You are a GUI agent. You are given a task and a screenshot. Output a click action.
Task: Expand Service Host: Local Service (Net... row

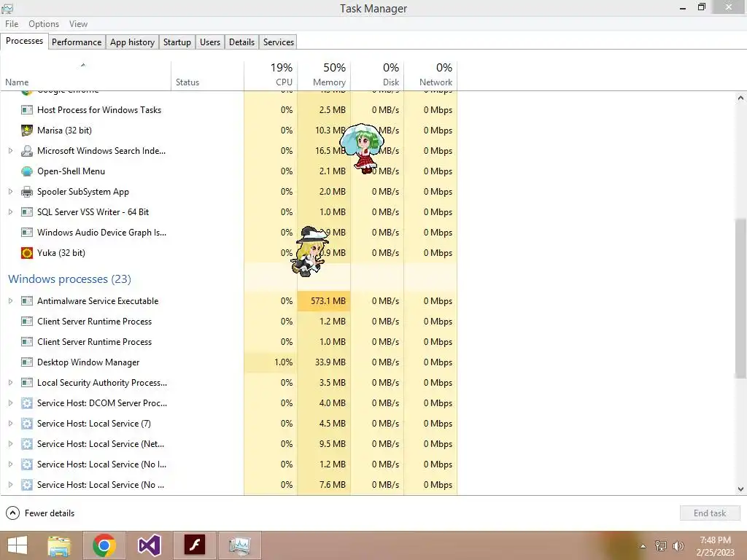[x=10, y=444]
